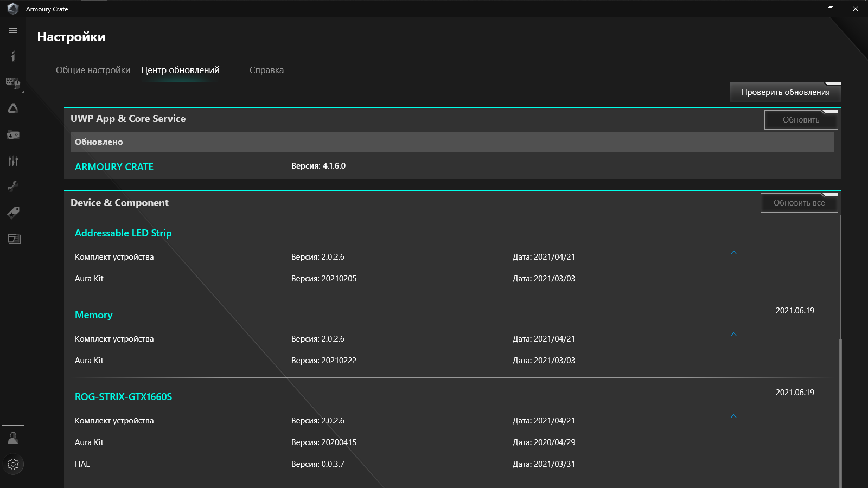Click the vertical scrollbar thumb
This screenshot has height=488, width=868.
coord(840,413)
